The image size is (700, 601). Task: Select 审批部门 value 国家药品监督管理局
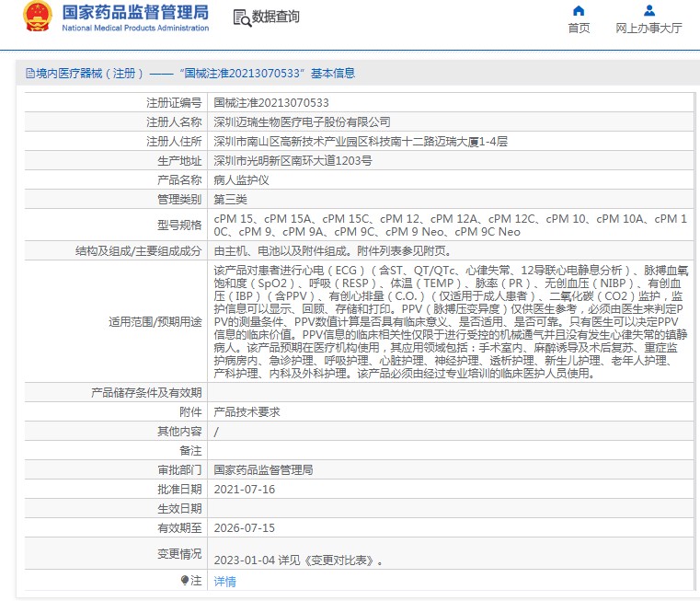263,470
